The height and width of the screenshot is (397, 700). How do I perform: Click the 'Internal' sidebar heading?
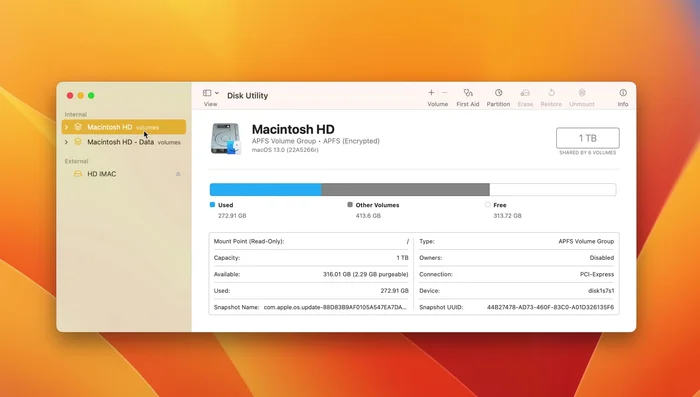[76, 114]
